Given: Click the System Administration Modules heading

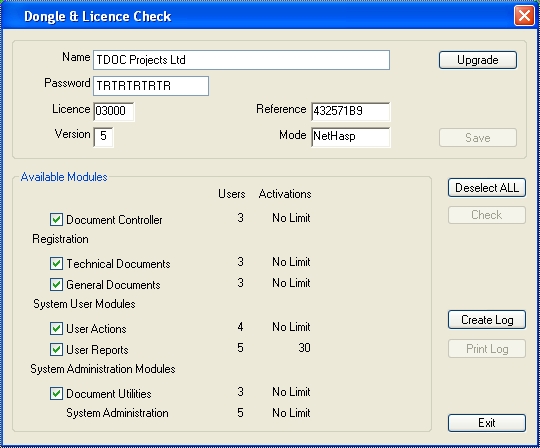Looking at the screenshot, I should click(103, 369).
